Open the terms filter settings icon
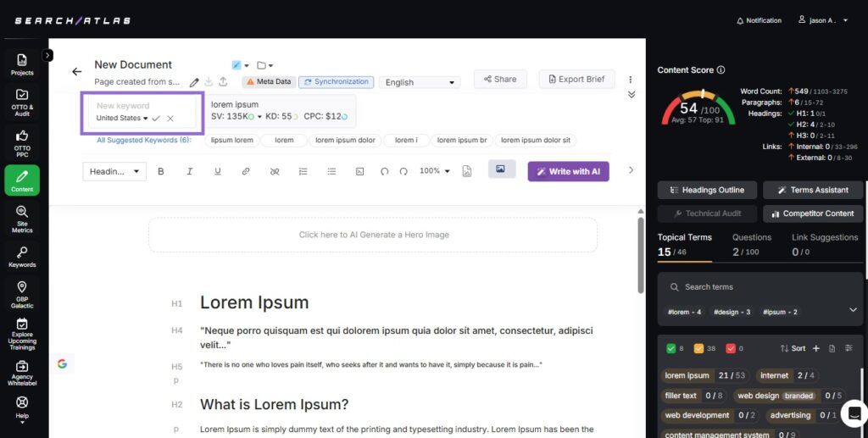 849,348
